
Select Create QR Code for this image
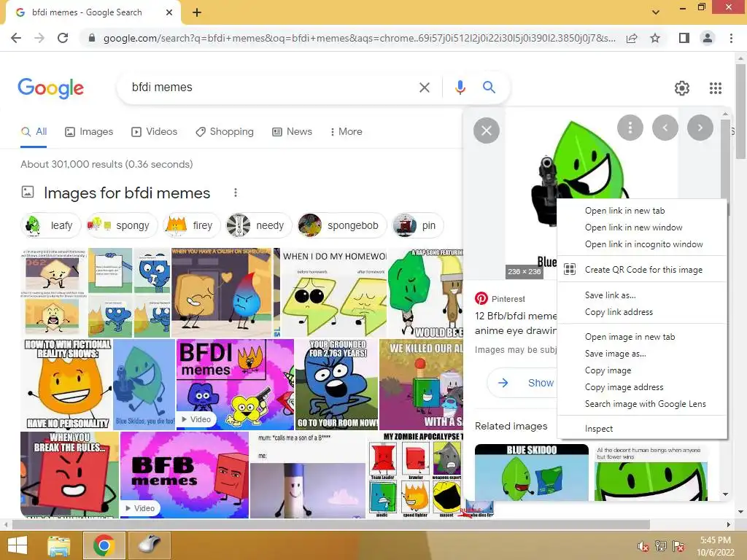click(x=642, y=270)
